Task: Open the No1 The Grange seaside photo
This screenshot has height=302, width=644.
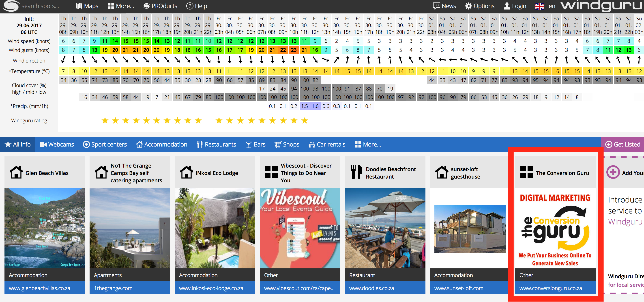Action: [x=130, y=228]
